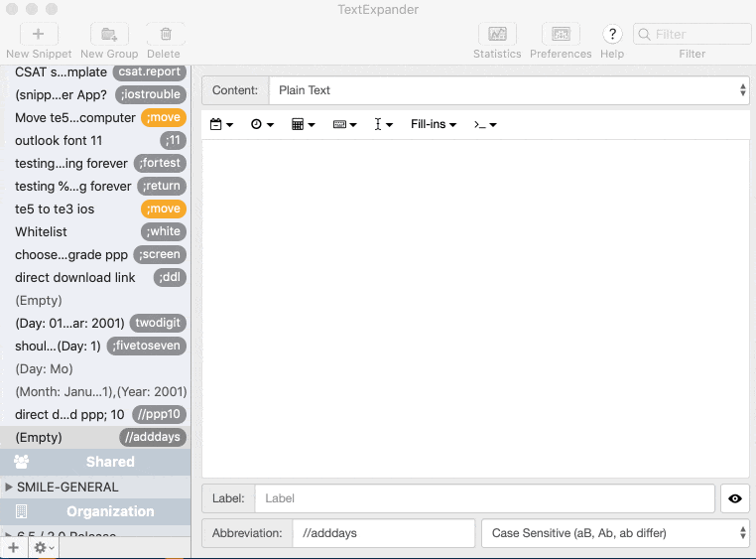
Task: Click the ;iostrouble abbreviation badge
Action: [151, 94]
